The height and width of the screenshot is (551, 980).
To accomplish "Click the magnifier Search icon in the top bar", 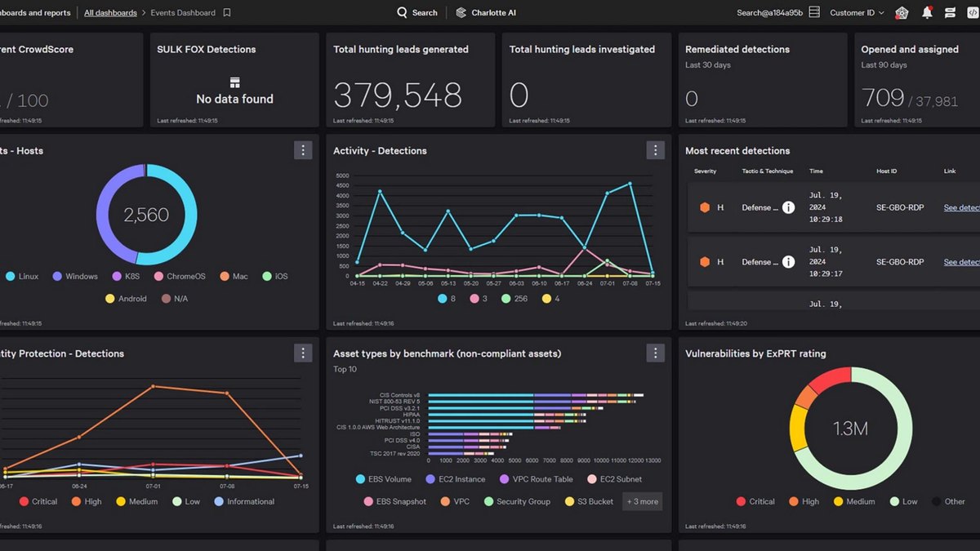I will pyautogui.click(x=402, y=13).
